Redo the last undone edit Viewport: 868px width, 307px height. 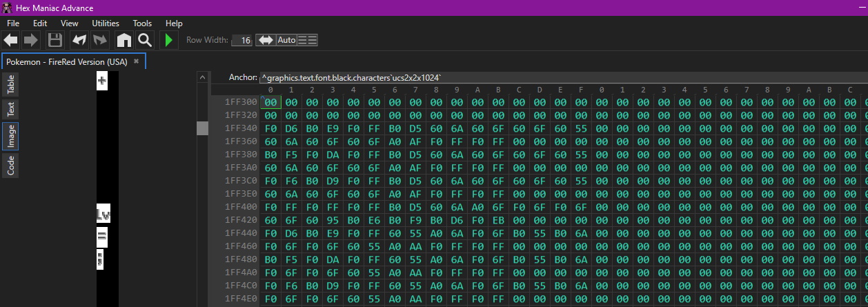(x=100, y=40)
